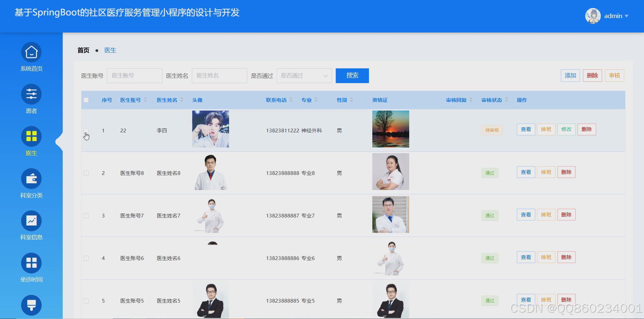
Task: Click the 医生 grid icon in sidebar
Action: tap(31, 136)
